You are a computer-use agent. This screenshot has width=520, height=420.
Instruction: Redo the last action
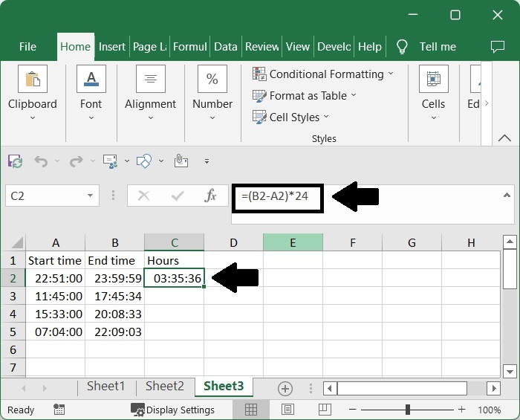pyautogui.click(x=77, y=161)
